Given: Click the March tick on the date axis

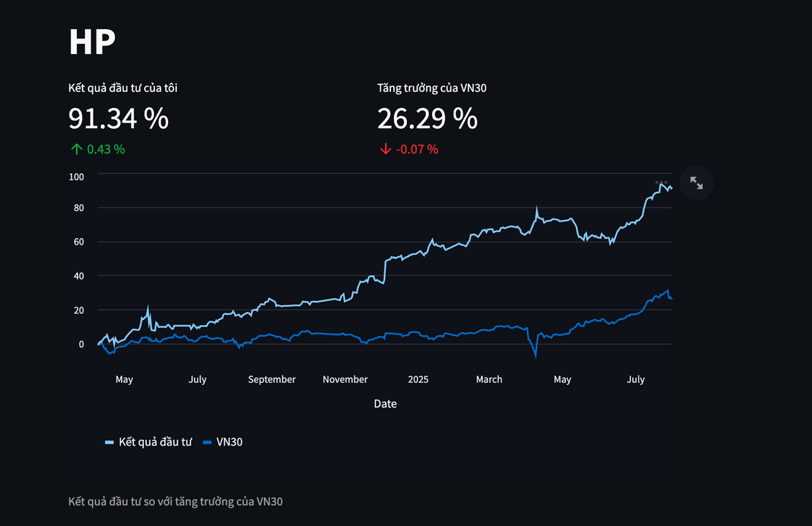Looking at the screenshot, I should 489,379.
